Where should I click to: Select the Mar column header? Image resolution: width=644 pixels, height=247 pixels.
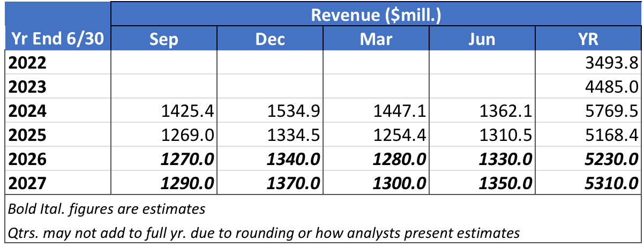[376, 39]
